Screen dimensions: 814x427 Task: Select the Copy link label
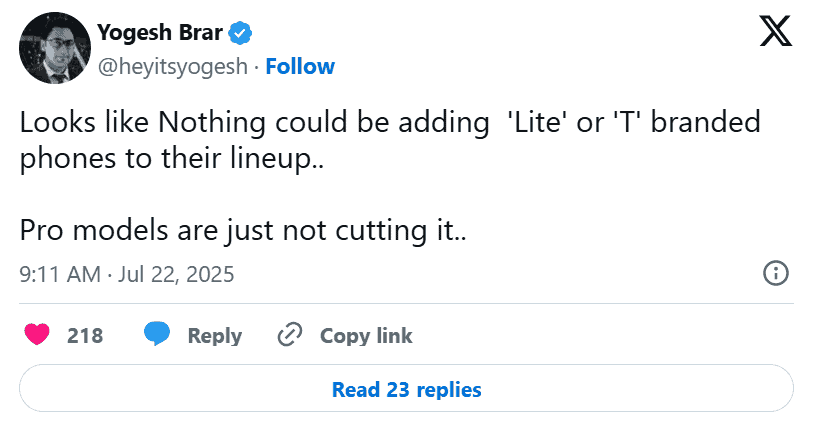[366, 336]
